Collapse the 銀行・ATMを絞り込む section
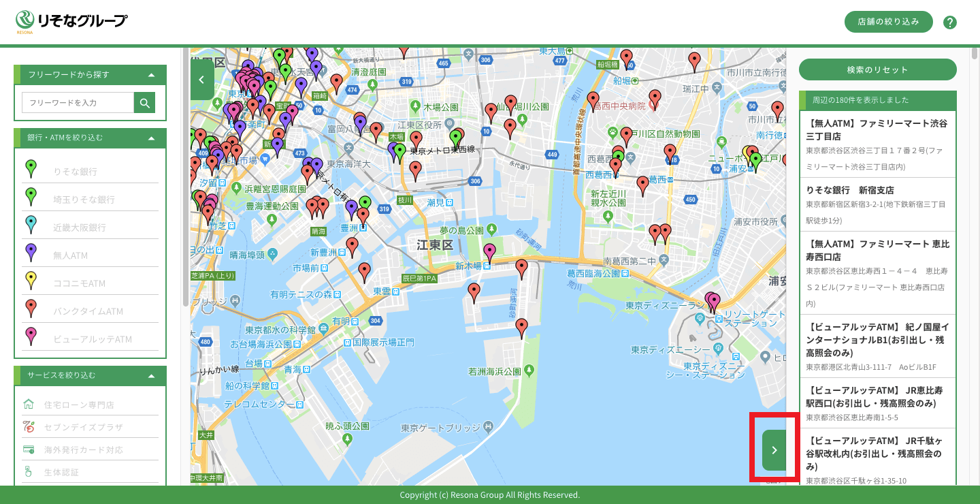 pyautogui.click(x=151, y=138)
